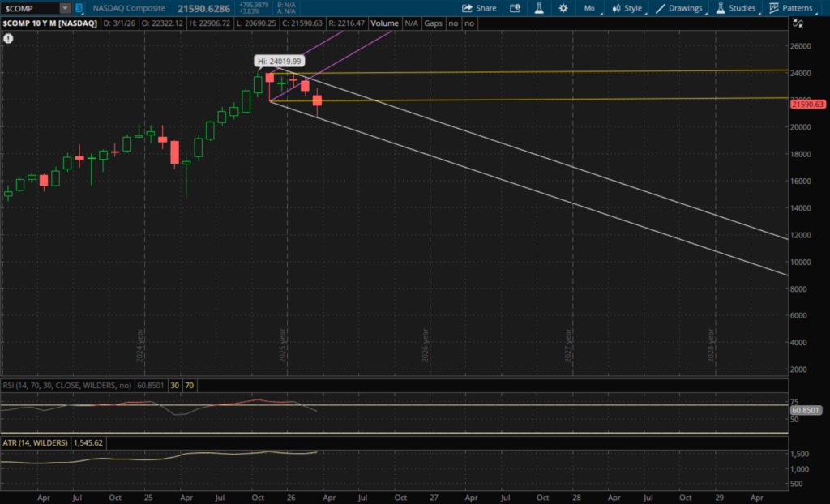This screenshot has height=504, width=830.
Task: Open the Style menu
Action: tap(627, 8)
